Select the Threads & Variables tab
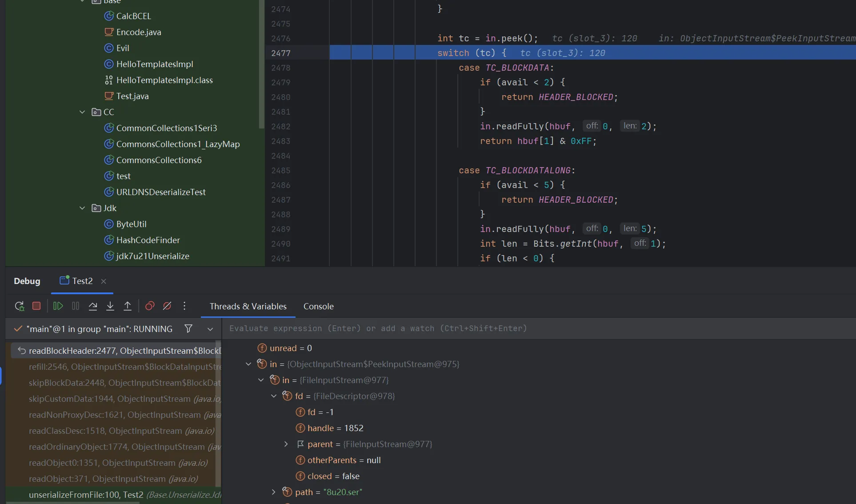The image size is (856, 504). (248, 306)
